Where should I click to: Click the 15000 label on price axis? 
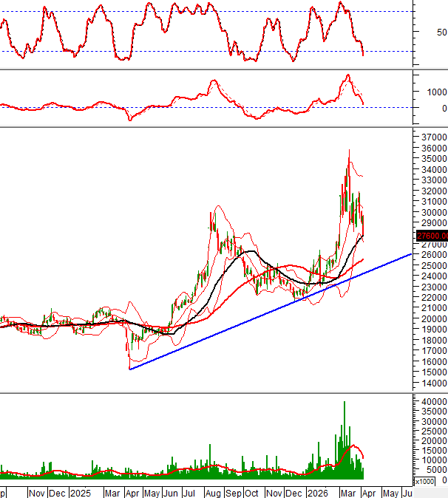tap(432, 373)
